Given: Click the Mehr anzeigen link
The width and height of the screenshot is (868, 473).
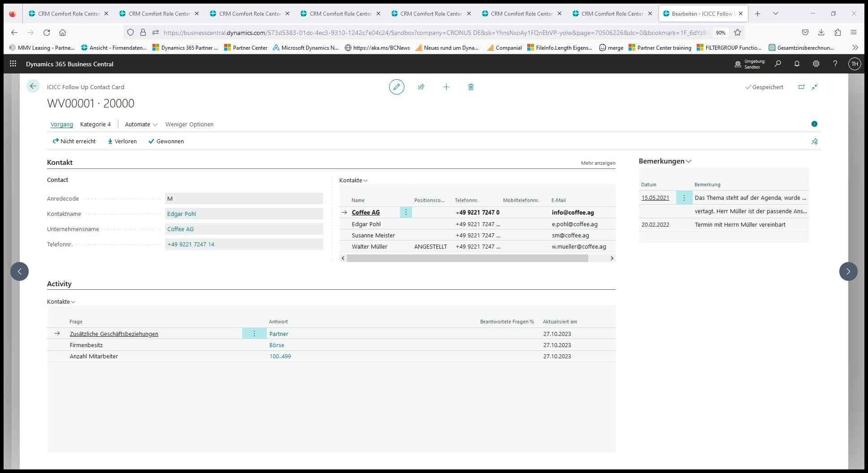Looking at the screenshot, I should [x=598, y=163].
